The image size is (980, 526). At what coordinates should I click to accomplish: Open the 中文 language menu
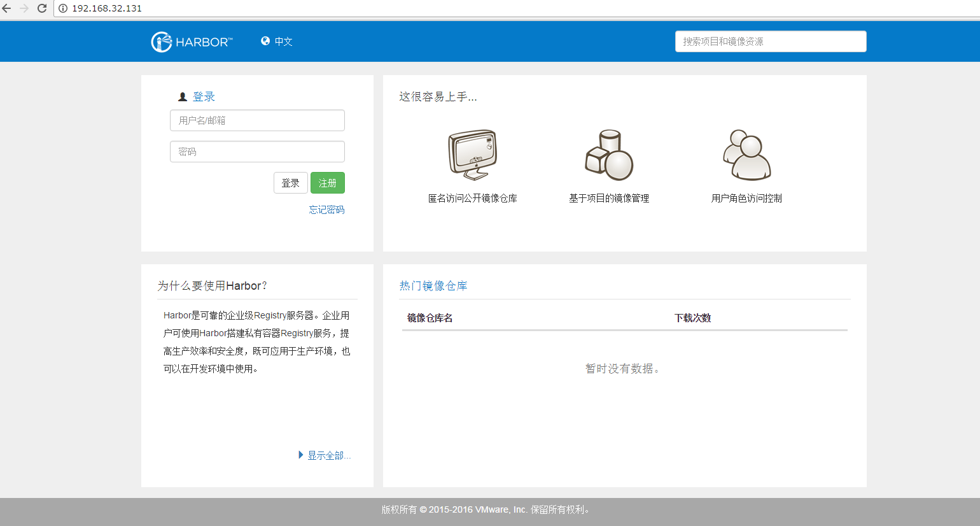pos(283,41)
